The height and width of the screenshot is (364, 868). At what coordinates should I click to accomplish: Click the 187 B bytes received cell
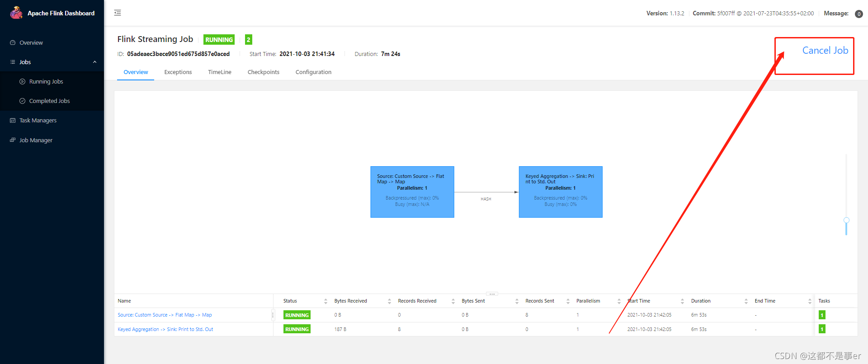pyautogui.click(x=340, y=329)
